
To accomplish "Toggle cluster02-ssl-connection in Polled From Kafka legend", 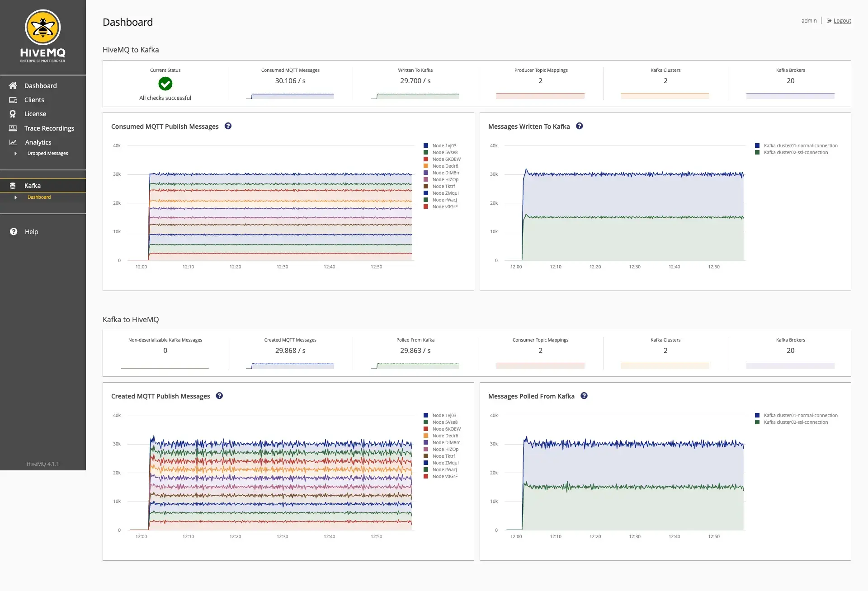I will tap(791, 422).
